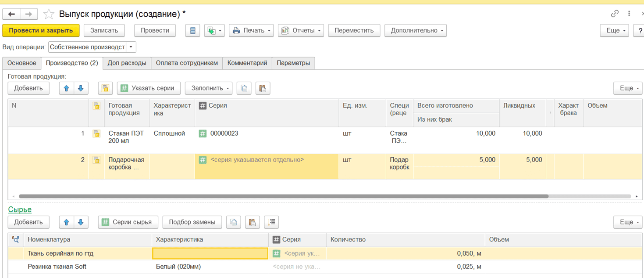Click paste rows icon in Готовая продукция toolbar
644x278 pixels.
coord(262,88)
